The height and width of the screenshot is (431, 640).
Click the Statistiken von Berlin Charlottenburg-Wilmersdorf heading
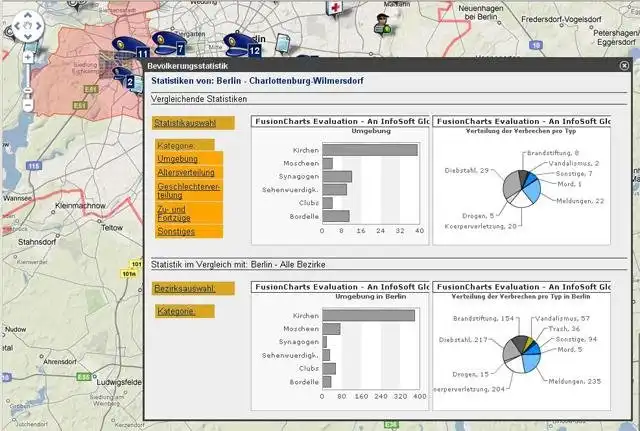tap(257, 80)
